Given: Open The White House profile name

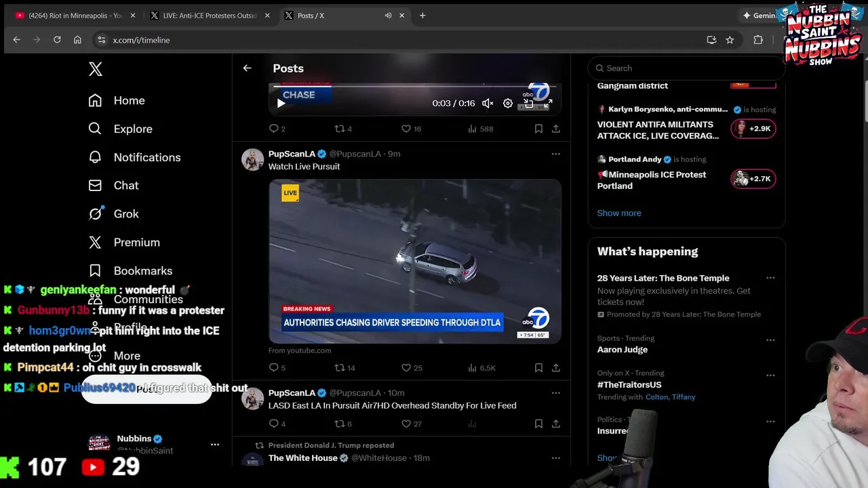Looking at the screenshot, I should pyautogui.click(x=303, y=458).
